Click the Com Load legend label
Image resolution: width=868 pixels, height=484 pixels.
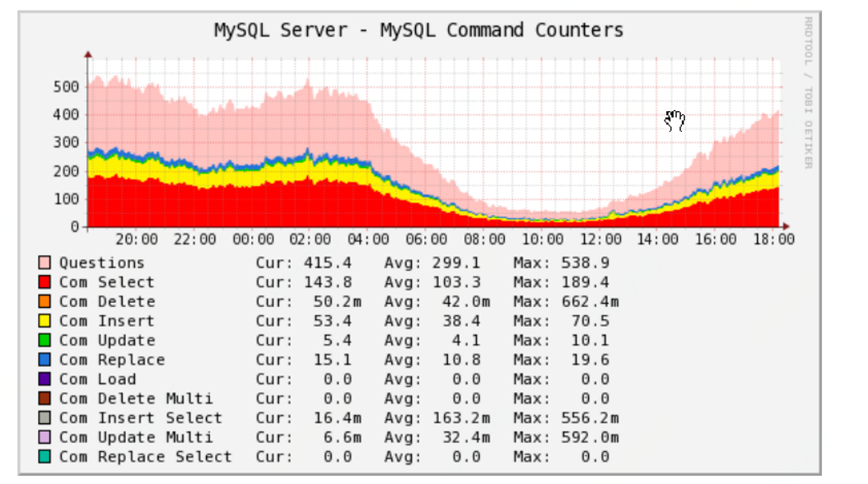coord(97,379)
